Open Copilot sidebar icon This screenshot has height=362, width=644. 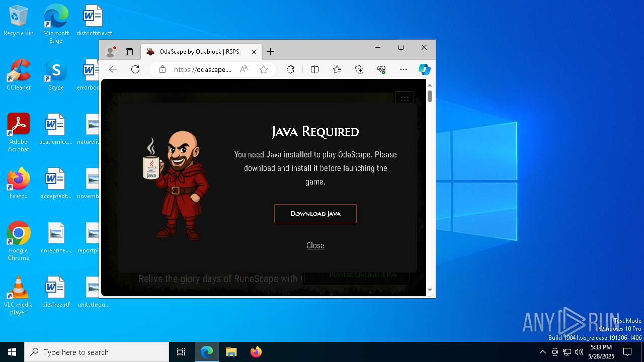point(424,69)
